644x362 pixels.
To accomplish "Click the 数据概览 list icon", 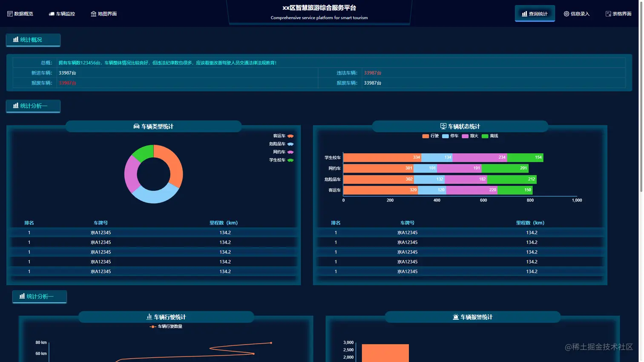I will point(10,14).
